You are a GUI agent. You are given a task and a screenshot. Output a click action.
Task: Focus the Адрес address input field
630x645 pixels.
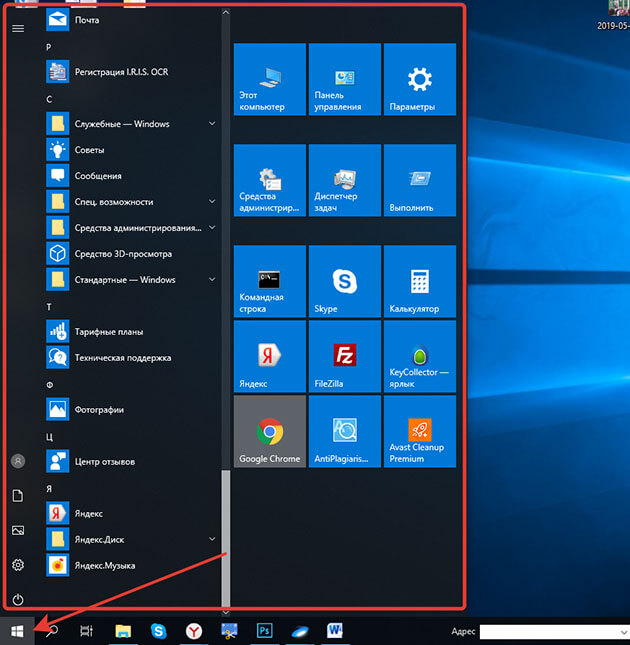coord(549,631)
